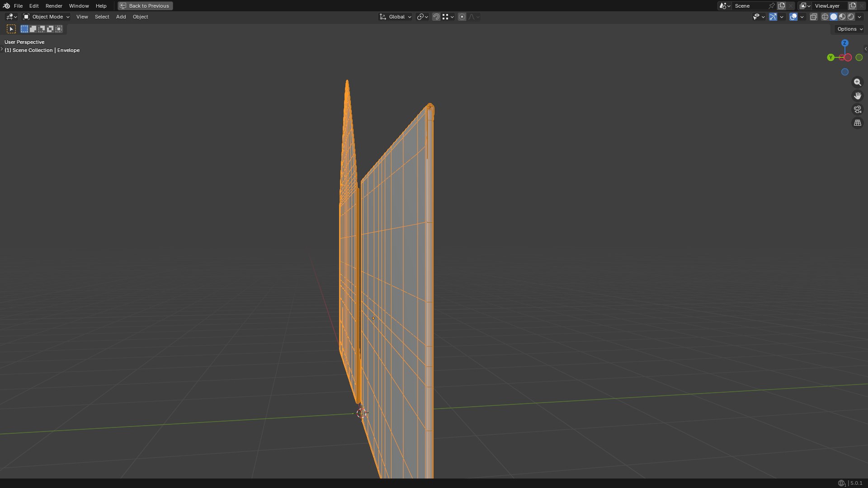Open the overlays options dropdown arrow

(x=802, y=17)
